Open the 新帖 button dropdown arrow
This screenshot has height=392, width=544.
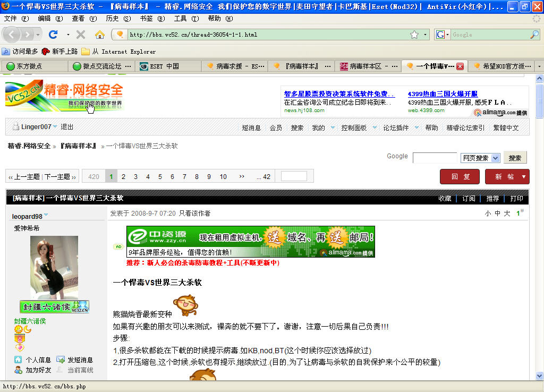click(524, 176)
